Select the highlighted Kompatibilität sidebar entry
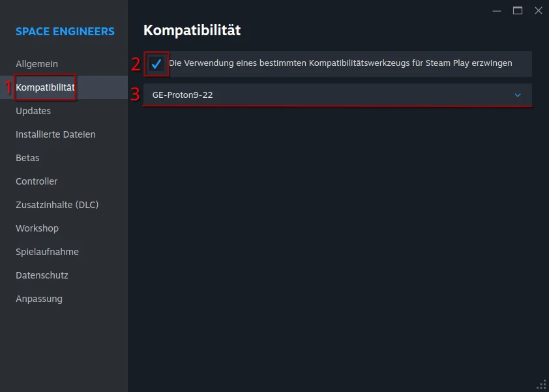 [x=45, y=87]
